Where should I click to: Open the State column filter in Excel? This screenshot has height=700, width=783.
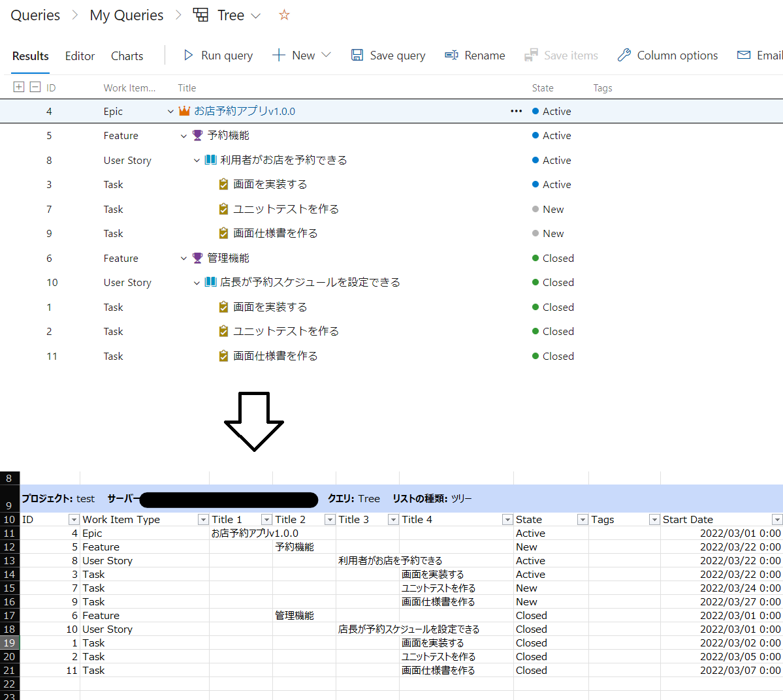(x=582, y=519)
